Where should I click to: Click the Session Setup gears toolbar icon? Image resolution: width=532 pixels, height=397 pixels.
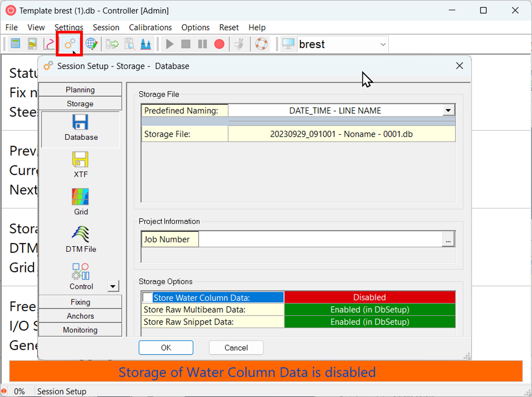point(70,44)
